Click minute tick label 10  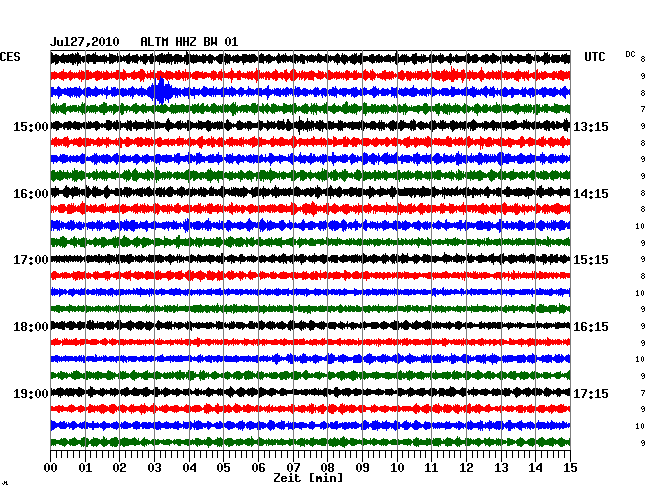397,468
